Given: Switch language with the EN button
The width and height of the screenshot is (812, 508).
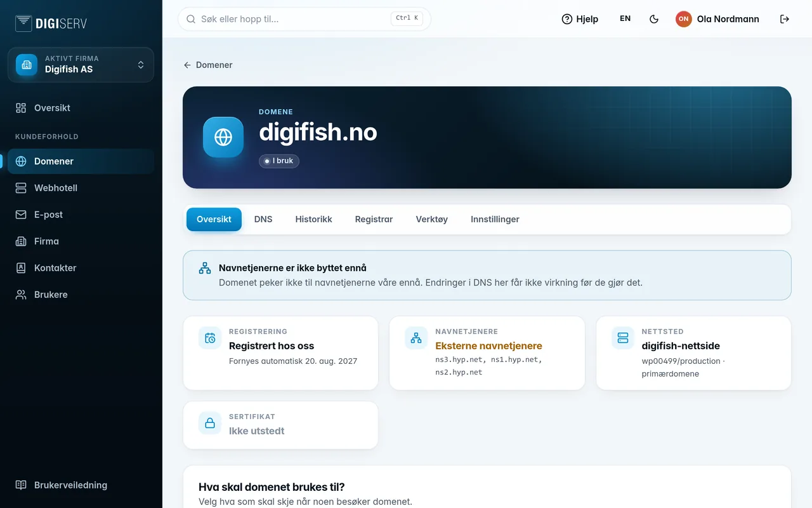Looking at the screenshot, I should coord(625,19).
